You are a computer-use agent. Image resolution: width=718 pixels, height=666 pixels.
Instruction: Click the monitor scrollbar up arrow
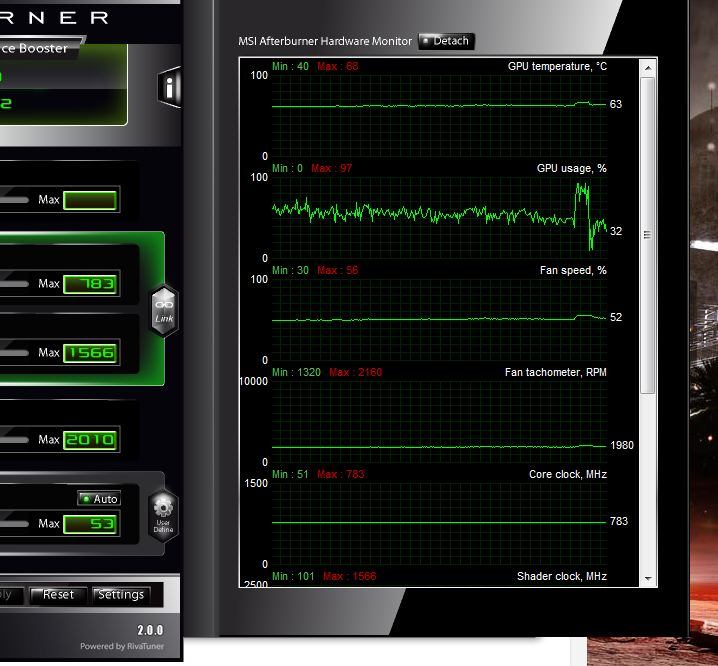pos(648,68)
